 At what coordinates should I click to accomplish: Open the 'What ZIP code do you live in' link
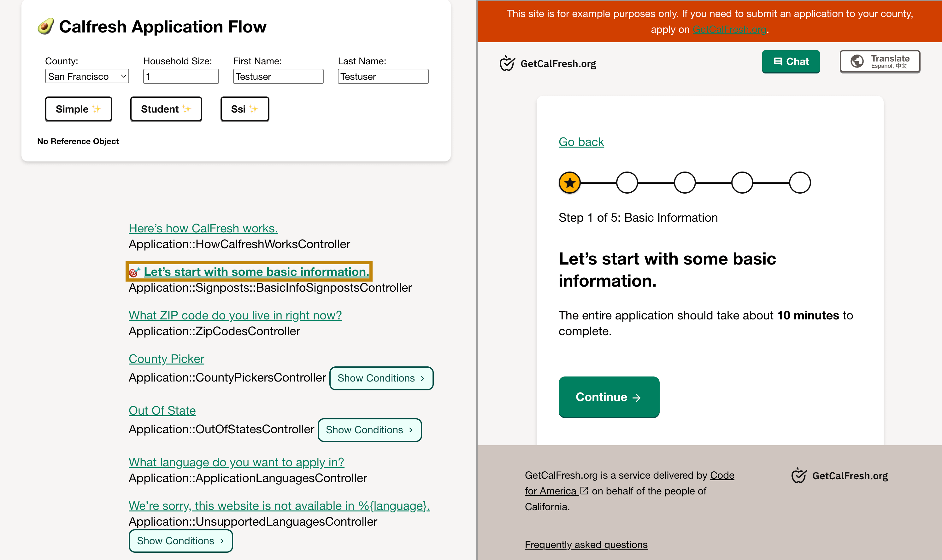tap(235, 315)
